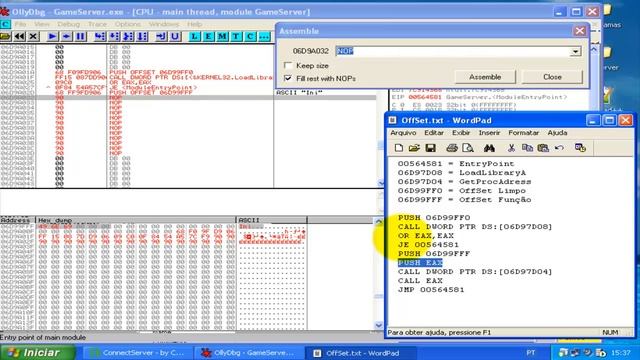Uncheck Fill rest with NOPs
The image size is (640, 360).
(288, 78)
